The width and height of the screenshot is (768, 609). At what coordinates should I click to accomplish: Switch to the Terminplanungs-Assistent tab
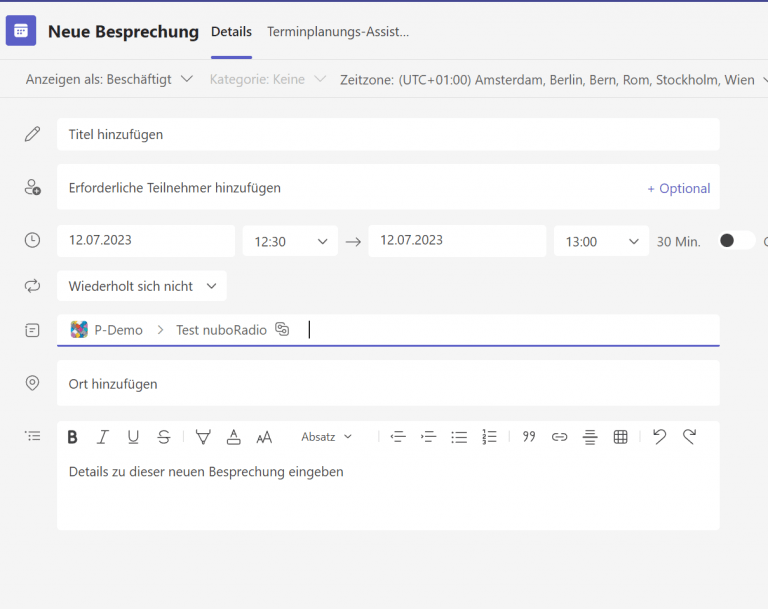[x=337, y=32]
